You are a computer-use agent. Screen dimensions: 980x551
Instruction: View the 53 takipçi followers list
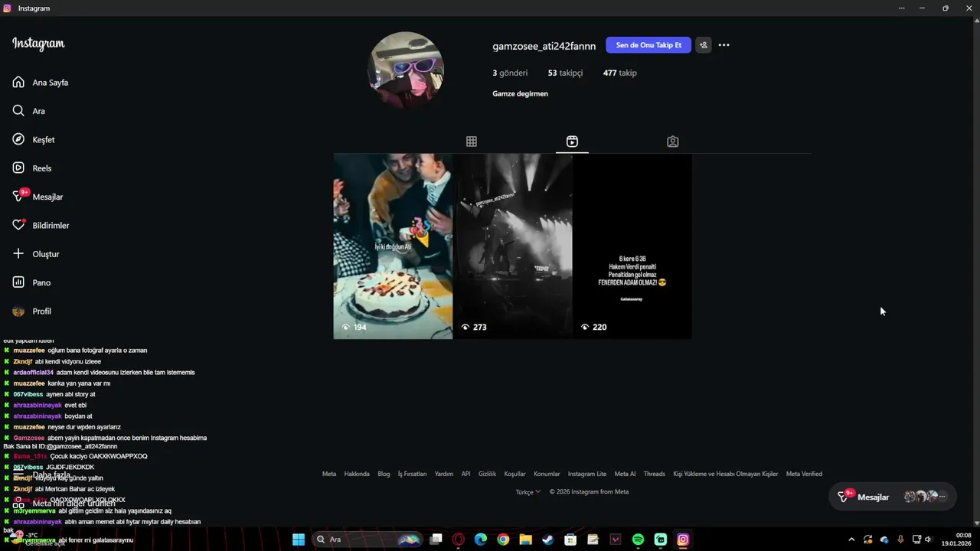[x=565, y=73]
